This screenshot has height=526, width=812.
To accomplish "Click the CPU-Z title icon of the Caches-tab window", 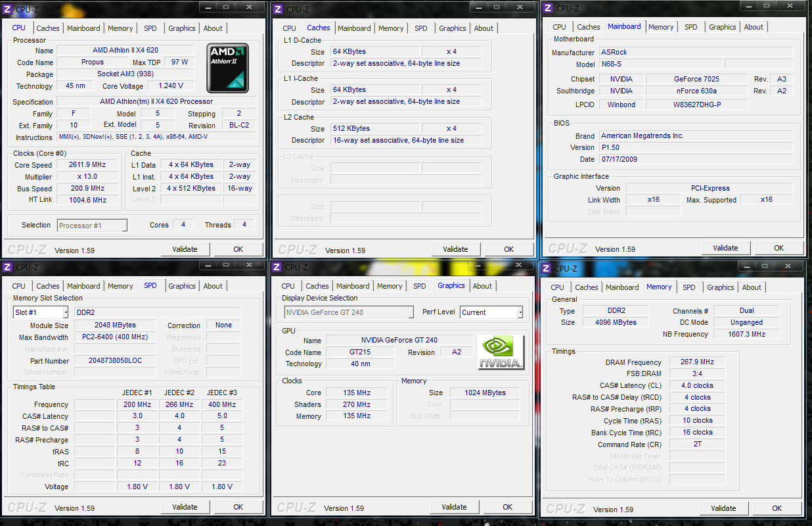I will (x=278, y=9).
